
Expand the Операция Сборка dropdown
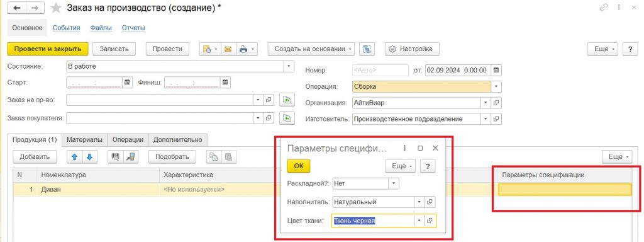[496, 87]
